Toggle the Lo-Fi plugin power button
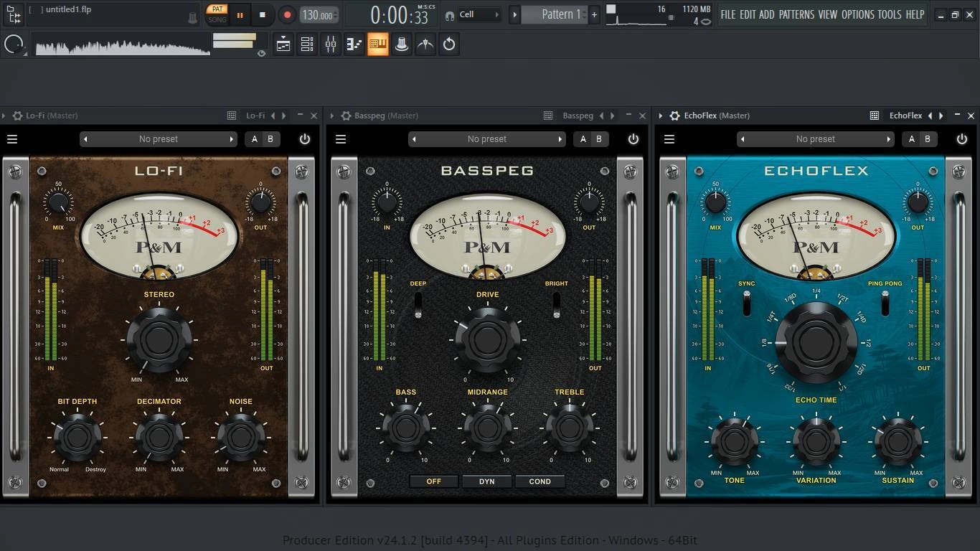Image resolution: width=980 pixels, height=551 pixels. (305, 139)
